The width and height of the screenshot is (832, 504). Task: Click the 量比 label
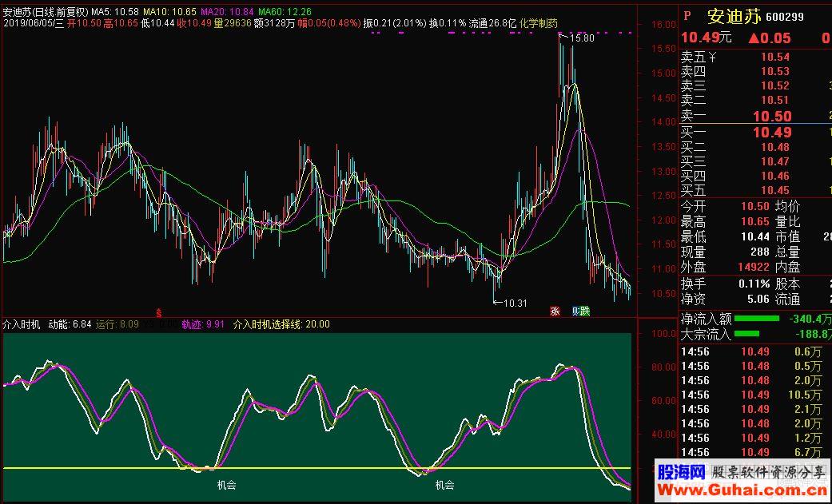point(787,222)
